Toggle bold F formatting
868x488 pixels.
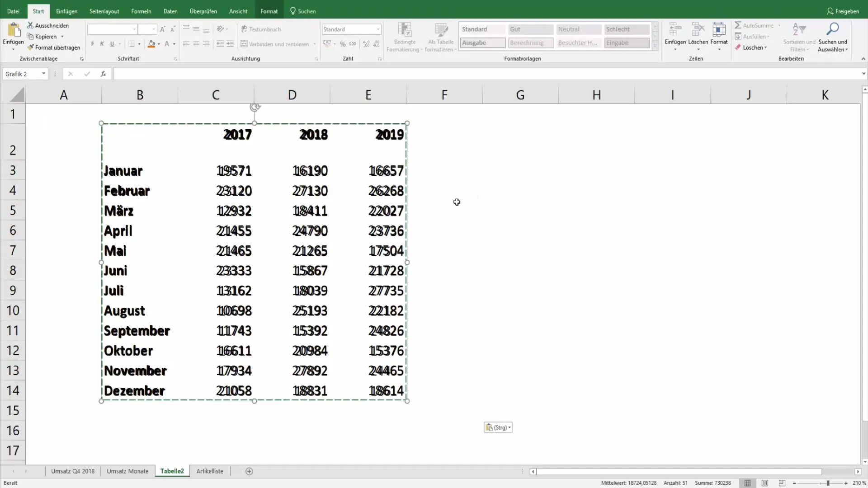point(93,44)
